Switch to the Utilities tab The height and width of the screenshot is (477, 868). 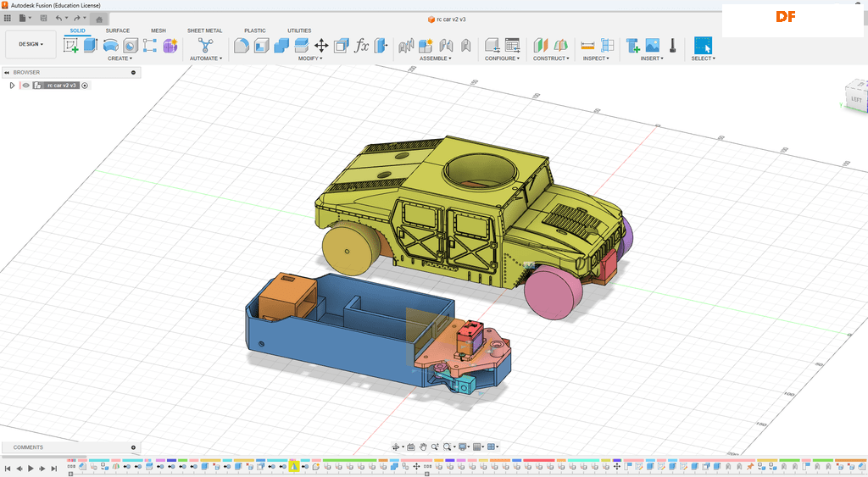[x=299, y=31]
